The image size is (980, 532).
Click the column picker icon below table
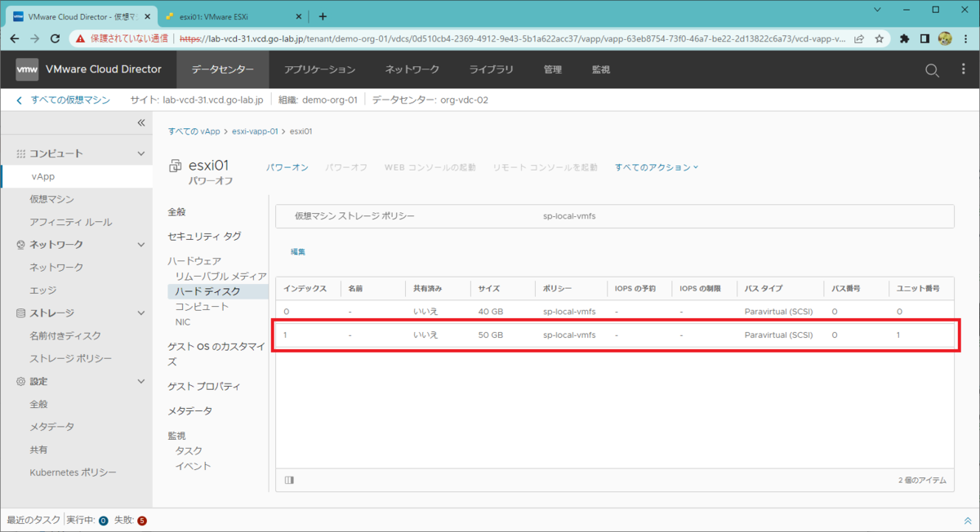click(x=289, y=480)
